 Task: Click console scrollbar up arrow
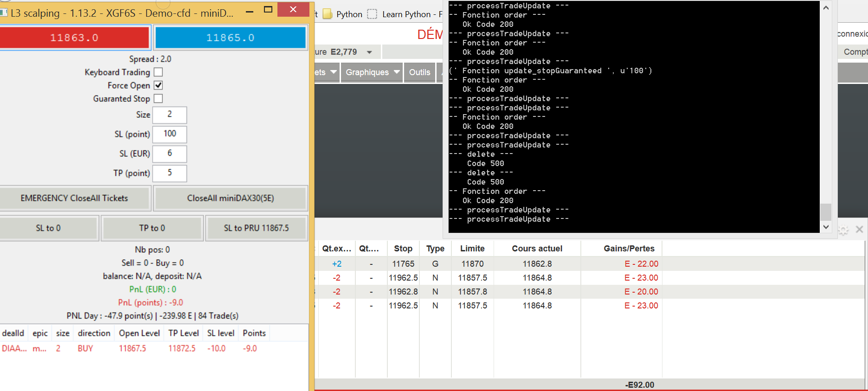pos(826,8)
